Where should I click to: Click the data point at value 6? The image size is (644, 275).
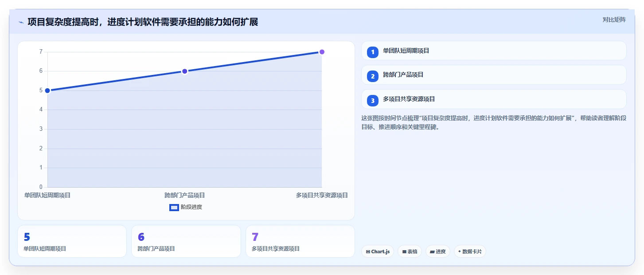(x=185, y=71)
